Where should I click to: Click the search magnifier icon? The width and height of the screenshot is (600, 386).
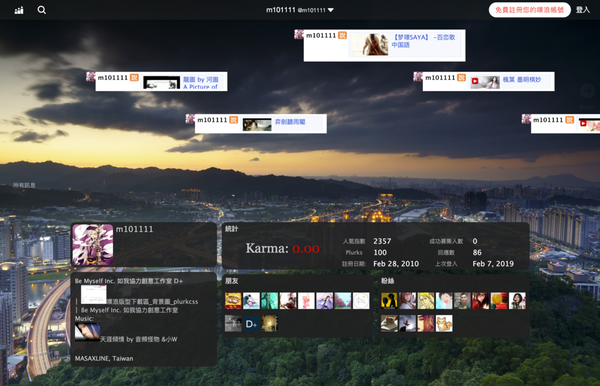tap(42, 10)
